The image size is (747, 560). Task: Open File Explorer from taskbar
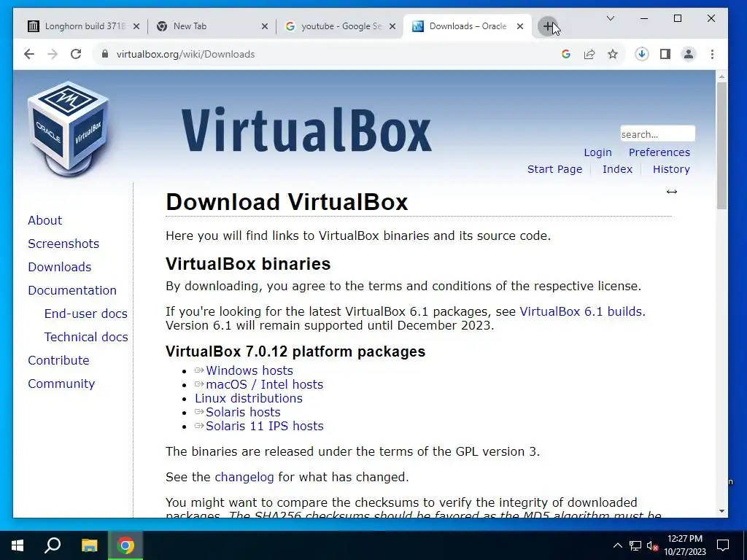pos(89,545)
